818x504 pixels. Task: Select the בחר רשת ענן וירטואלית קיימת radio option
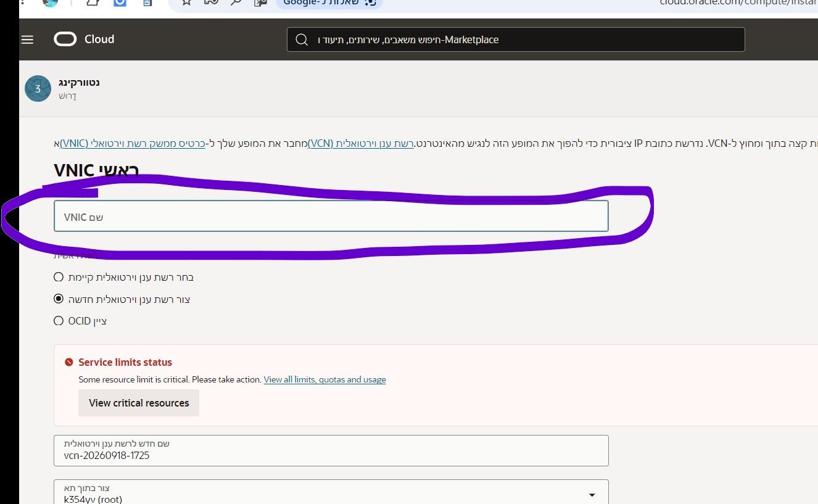pyautogui.click(x=59, y=277)
